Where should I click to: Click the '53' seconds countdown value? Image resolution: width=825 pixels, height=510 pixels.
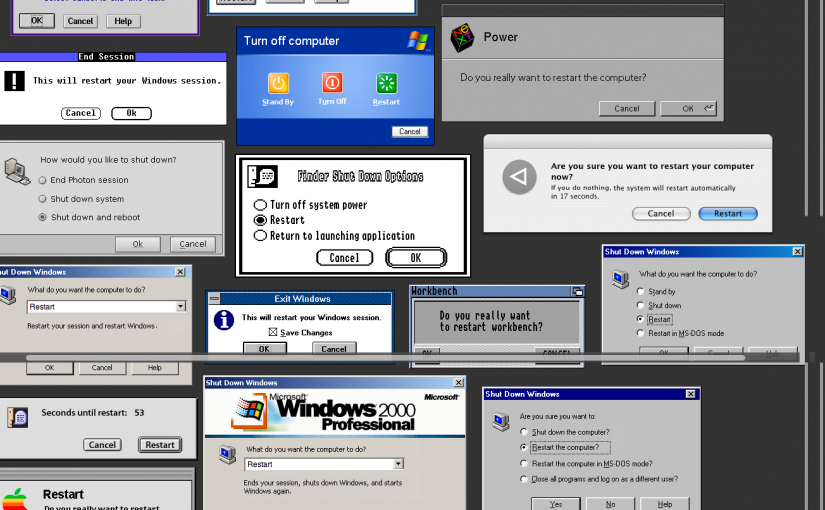[139, 413]
